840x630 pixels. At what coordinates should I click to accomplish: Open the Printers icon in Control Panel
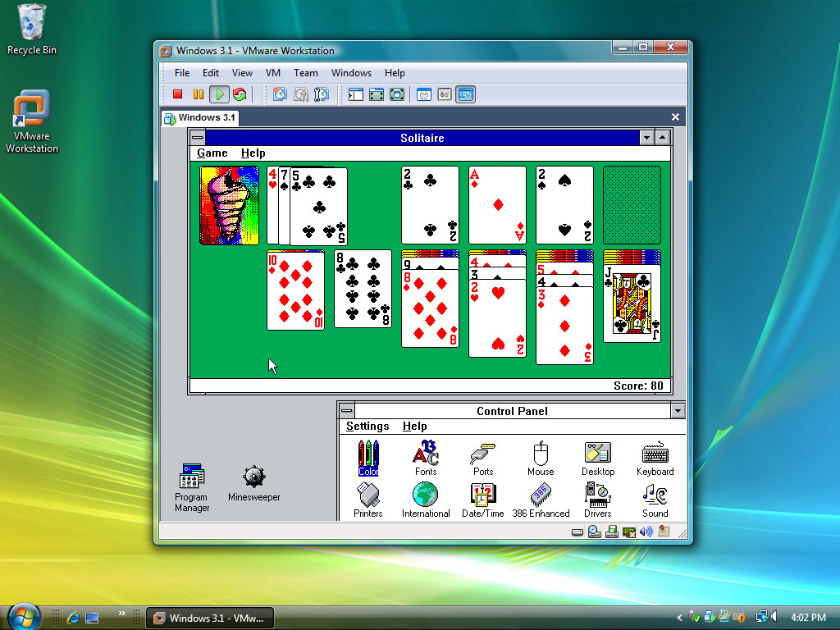(368, 500)
